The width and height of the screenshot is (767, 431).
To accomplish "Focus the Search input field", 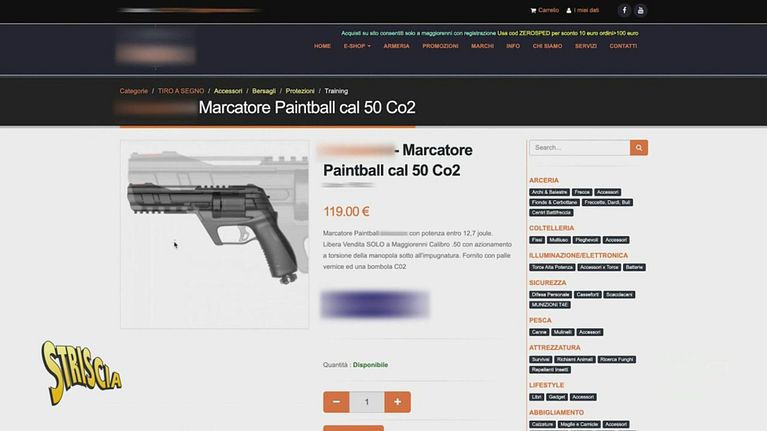I will click(x=580, y=148).
